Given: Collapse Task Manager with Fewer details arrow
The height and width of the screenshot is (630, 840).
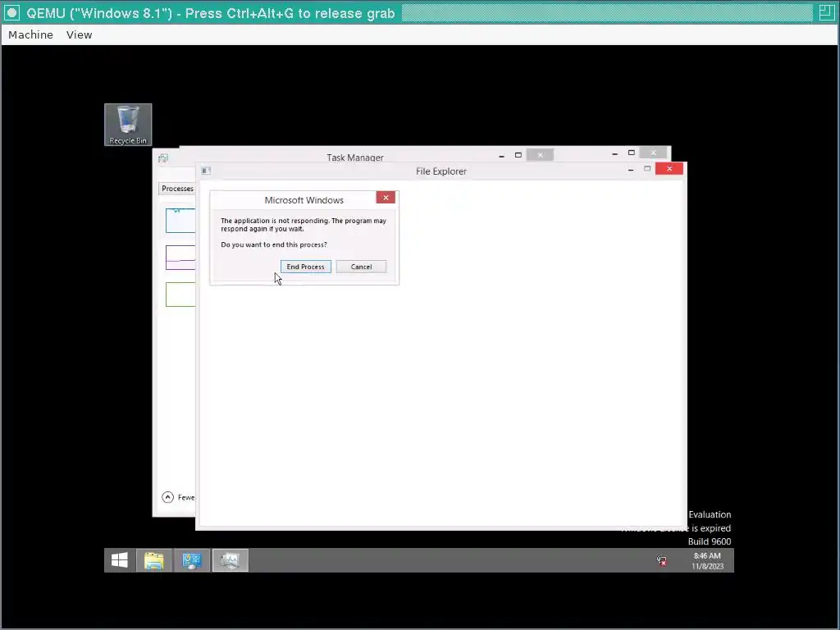Looking at the screenshot, I should [x=167, y=497].
